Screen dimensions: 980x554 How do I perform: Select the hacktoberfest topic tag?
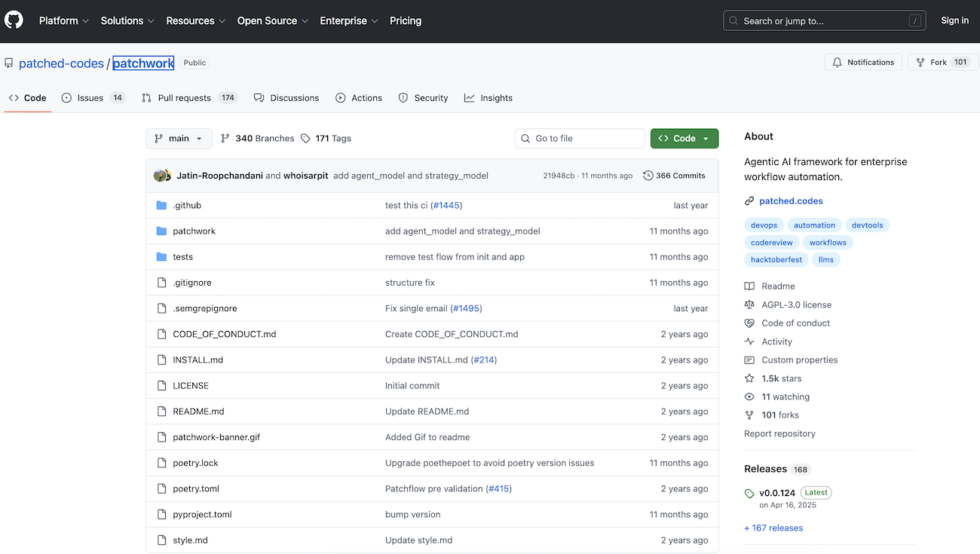point(776,260)
